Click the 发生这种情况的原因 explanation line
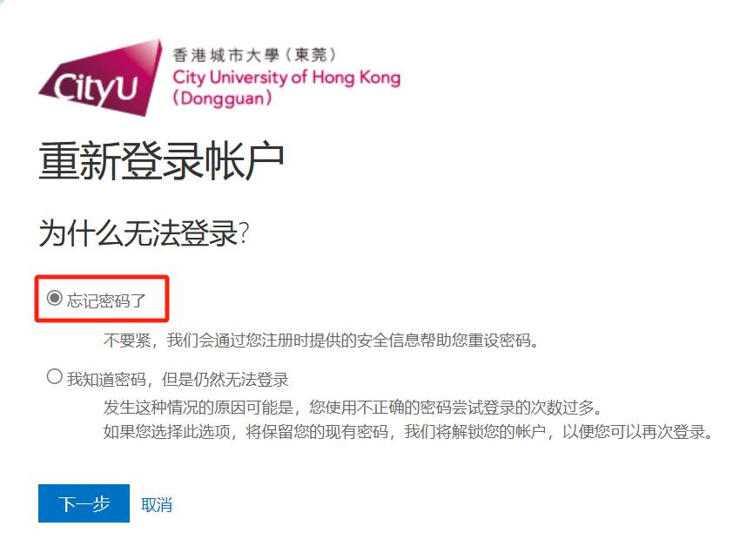Image resolution: width=740 pixels, height=560 pixels. [x=353, y=407]
